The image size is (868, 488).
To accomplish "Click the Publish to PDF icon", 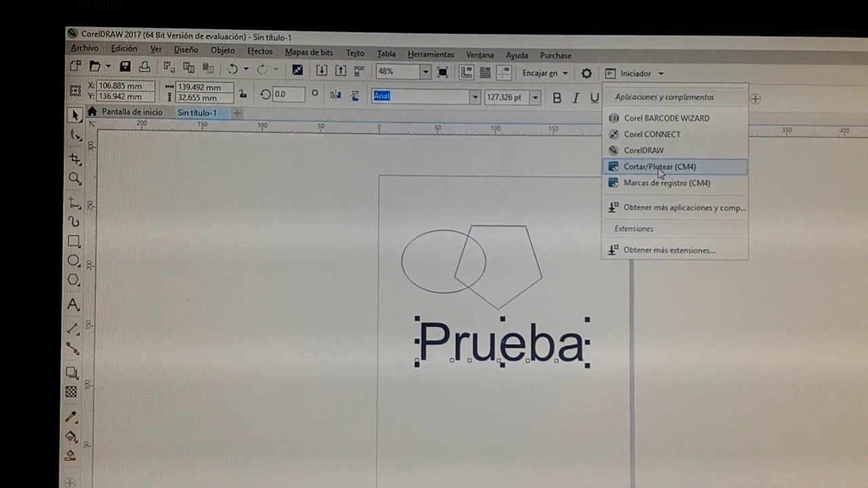I will coord(359,70).
